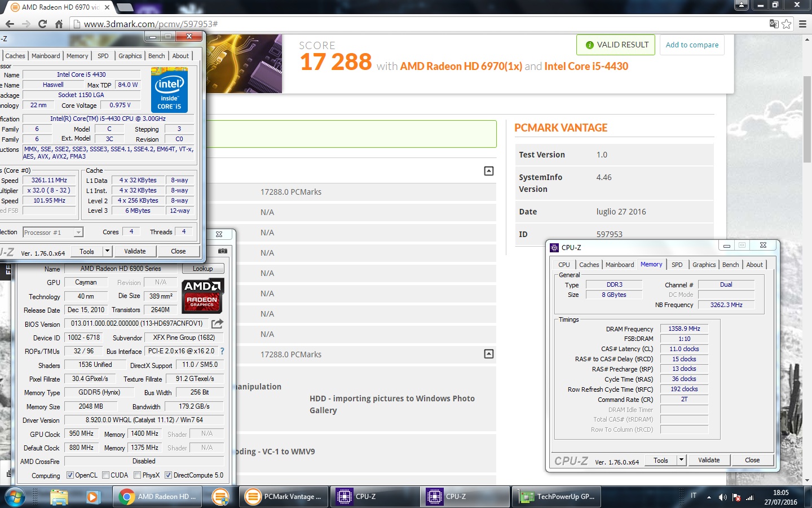812x508 pixels.
Task: Toggle the DirectCompute 5.0 checkbox
Action: tap(168, 475)
